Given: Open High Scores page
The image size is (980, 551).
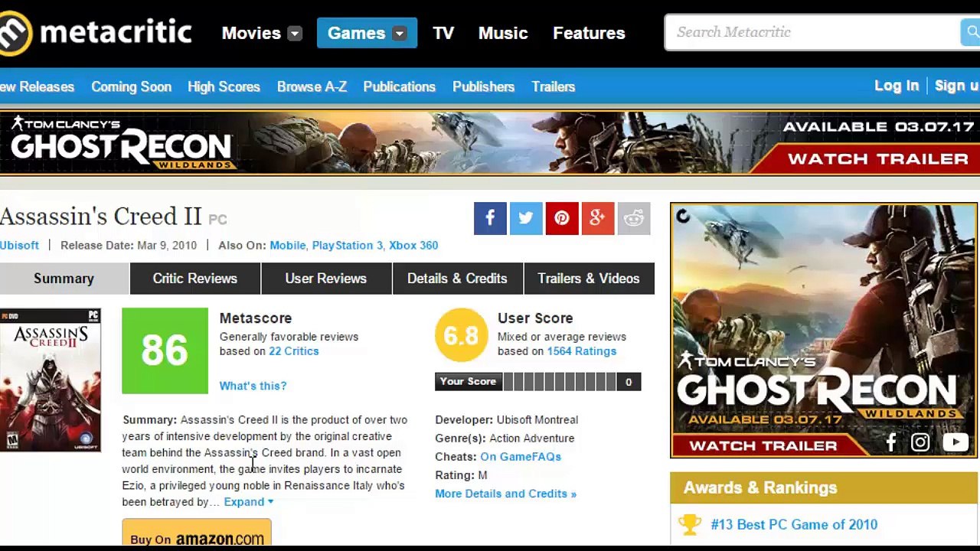Looking at the screenshot, I should (224, 86).
